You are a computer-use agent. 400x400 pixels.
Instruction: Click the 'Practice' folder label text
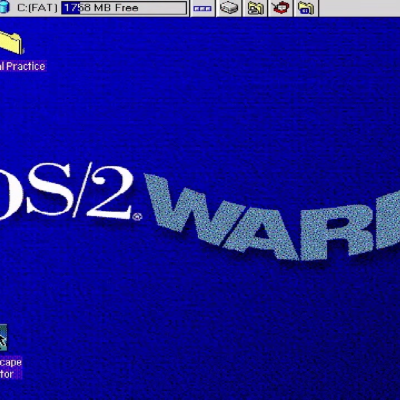23,66
